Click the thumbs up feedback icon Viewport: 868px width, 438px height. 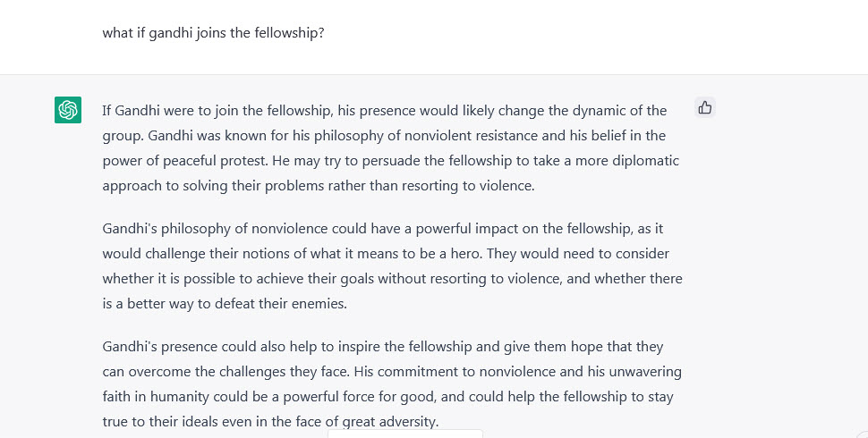(705, 108)
